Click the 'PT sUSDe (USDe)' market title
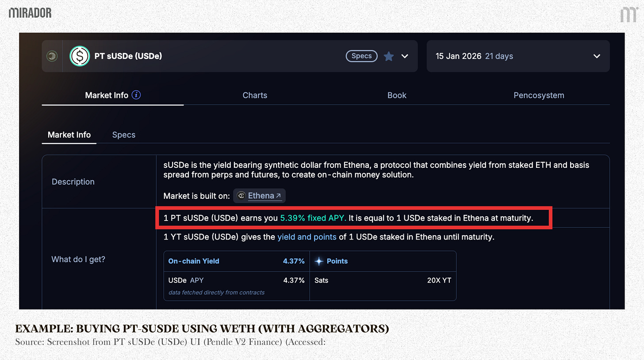This screenshot has width=644, height=360. [128, 56]
